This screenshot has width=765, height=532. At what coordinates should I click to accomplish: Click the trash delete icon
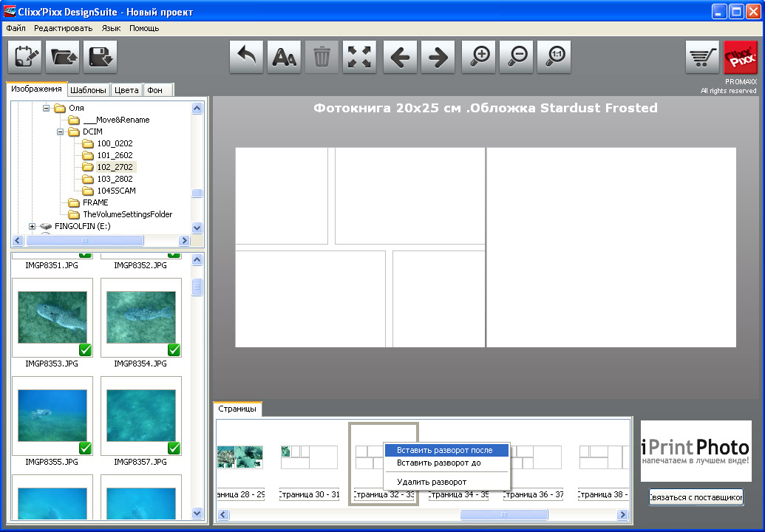click(x=322, y=57)
